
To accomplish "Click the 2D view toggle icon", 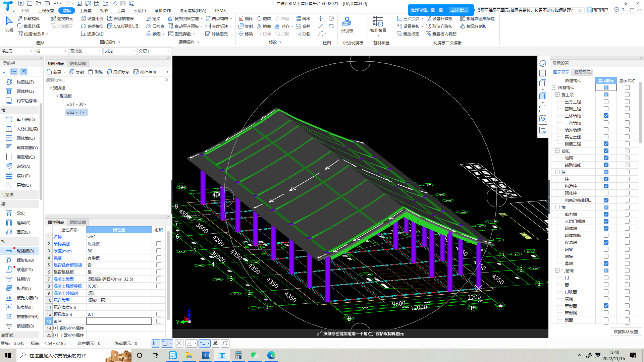I will pos(542,73).
